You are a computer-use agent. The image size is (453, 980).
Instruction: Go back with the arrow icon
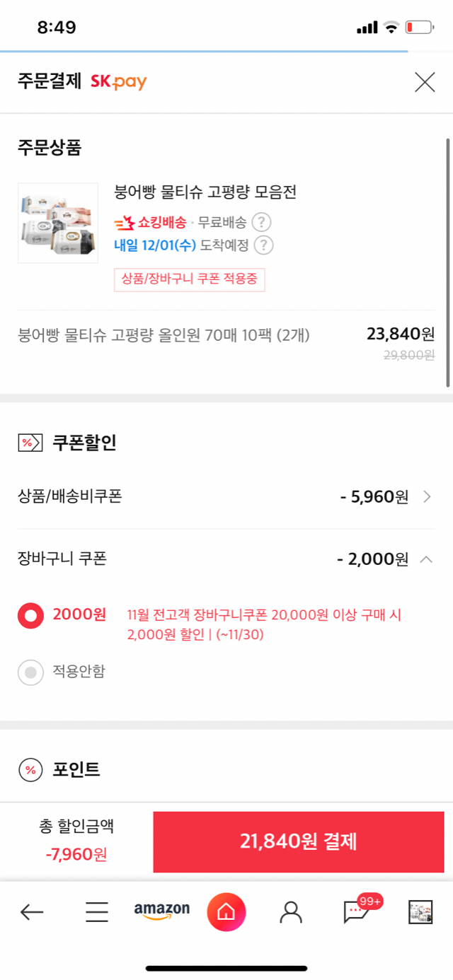(32, 912)
